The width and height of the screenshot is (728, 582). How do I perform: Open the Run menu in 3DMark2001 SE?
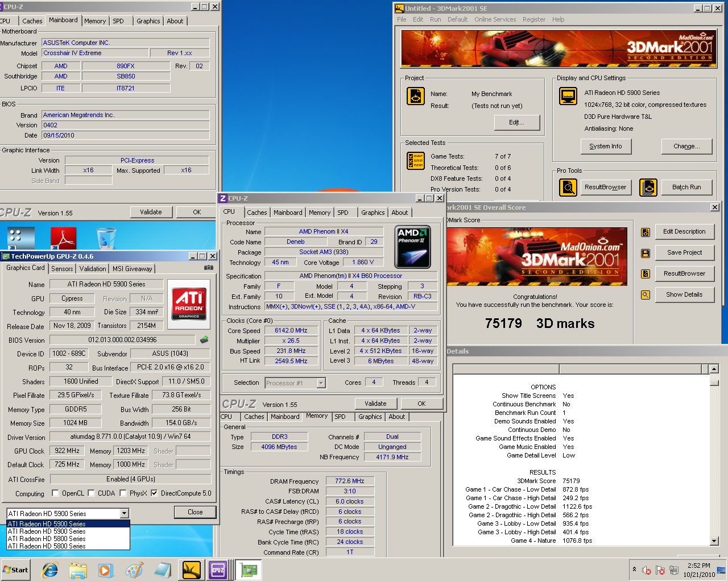pos(436,19)
